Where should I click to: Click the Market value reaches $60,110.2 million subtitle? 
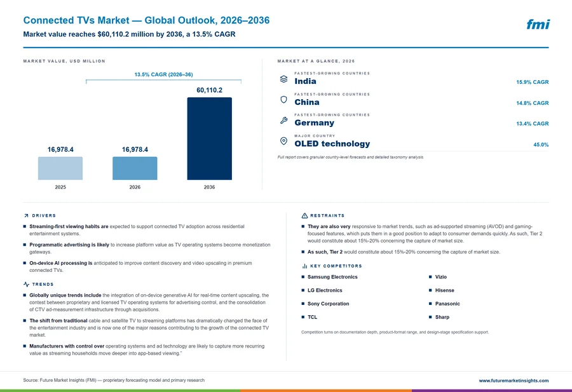129,34
